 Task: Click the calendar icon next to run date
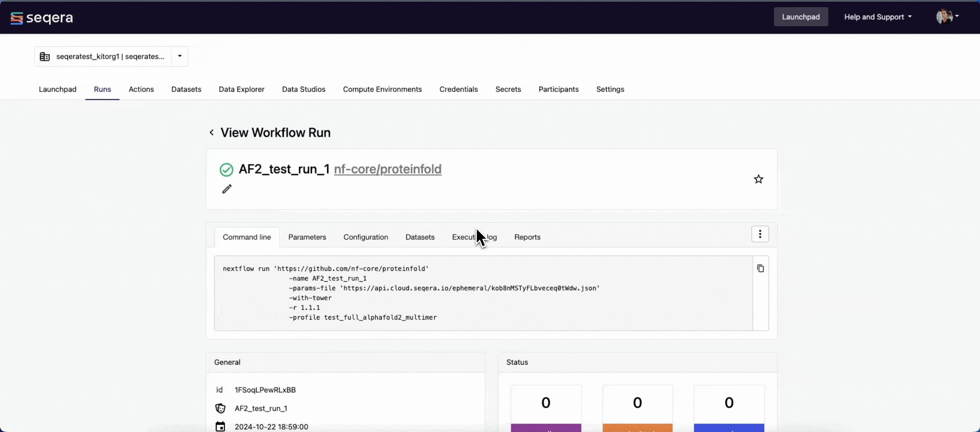[220, 426]
